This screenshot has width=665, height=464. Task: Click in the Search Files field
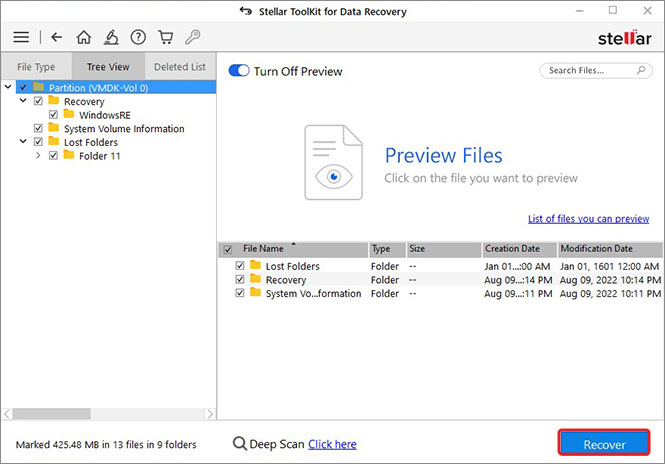pos(595,70)
